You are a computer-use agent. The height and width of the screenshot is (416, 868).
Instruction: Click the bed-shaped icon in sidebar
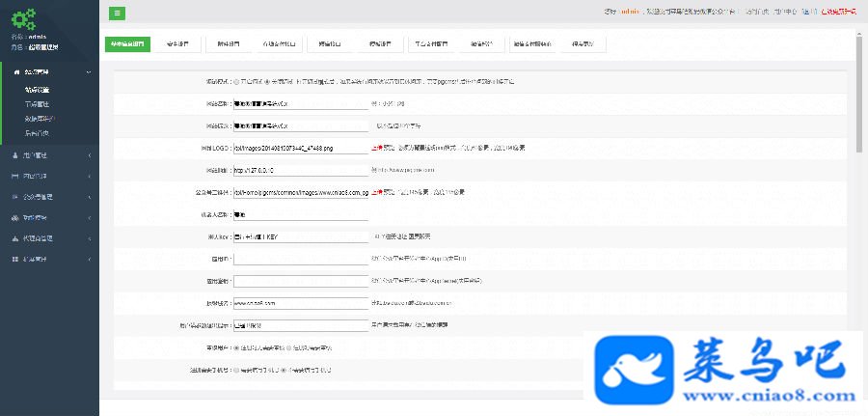click(15, 177)
